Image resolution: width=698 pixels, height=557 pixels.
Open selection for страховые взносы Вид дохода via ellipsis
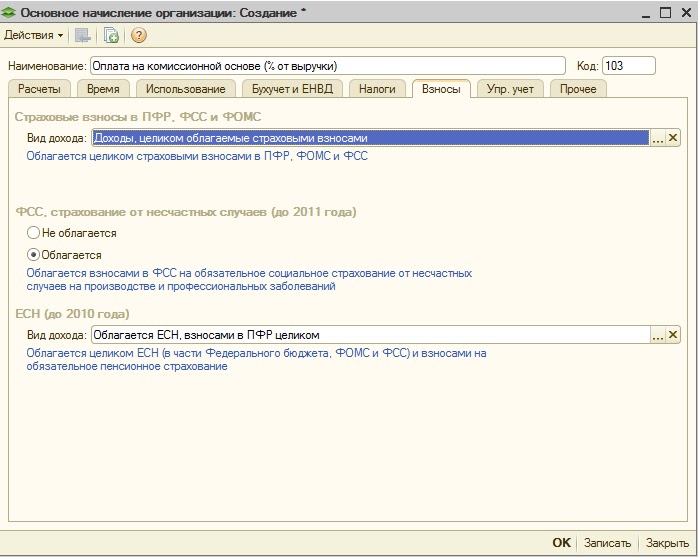657,138
